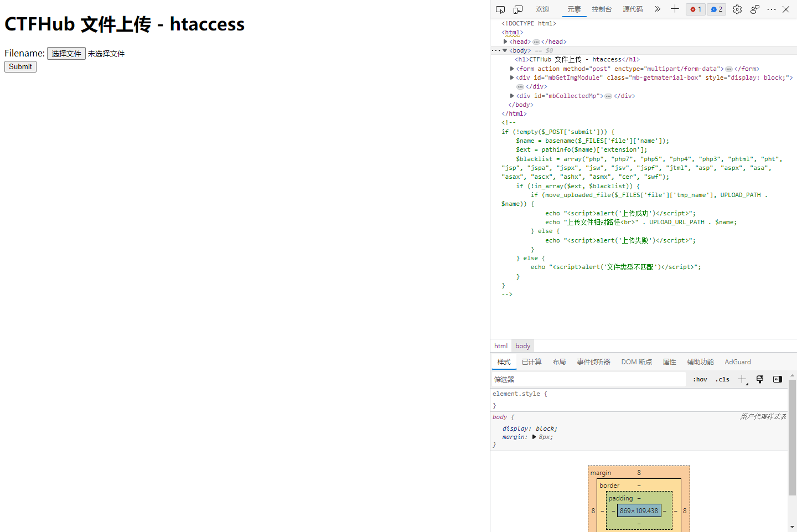
Task: Click the 用户代理样式表 label
Action: [763, 417]
